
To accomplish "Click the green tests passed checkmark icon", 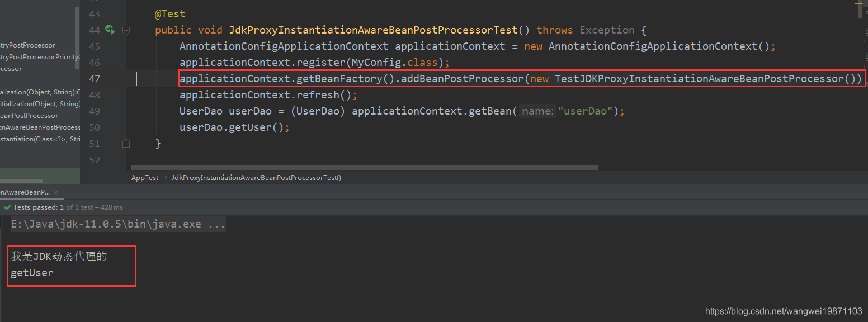I will 7,207.
